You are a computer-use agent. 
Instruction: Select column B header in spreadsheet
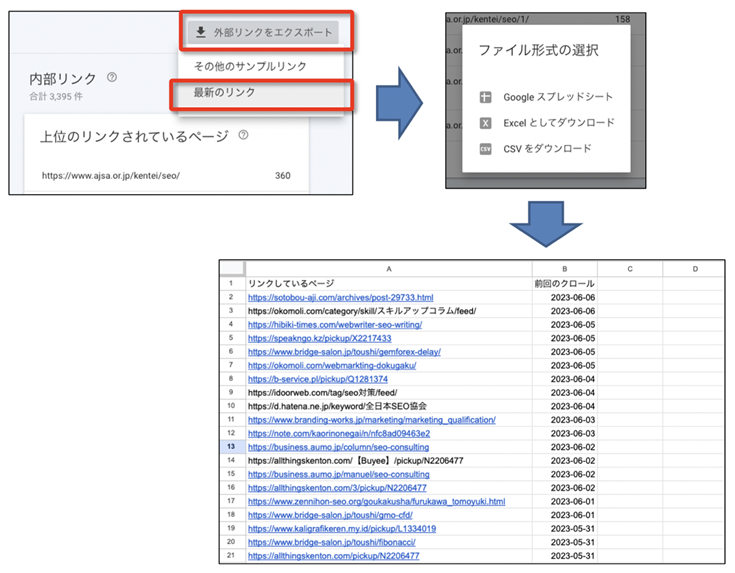[564, 269]
